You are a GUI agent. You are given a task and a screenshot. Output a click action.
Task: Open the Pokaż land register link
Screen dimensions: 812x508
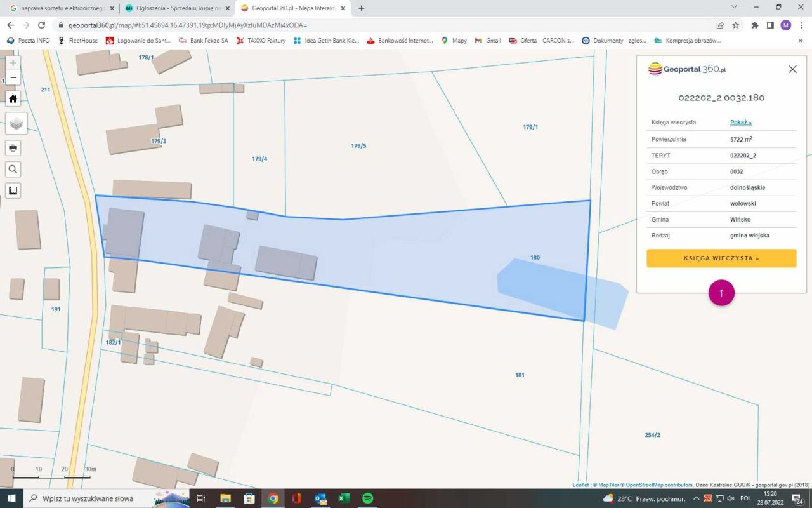pyautogui.click(x=740, y=123)
